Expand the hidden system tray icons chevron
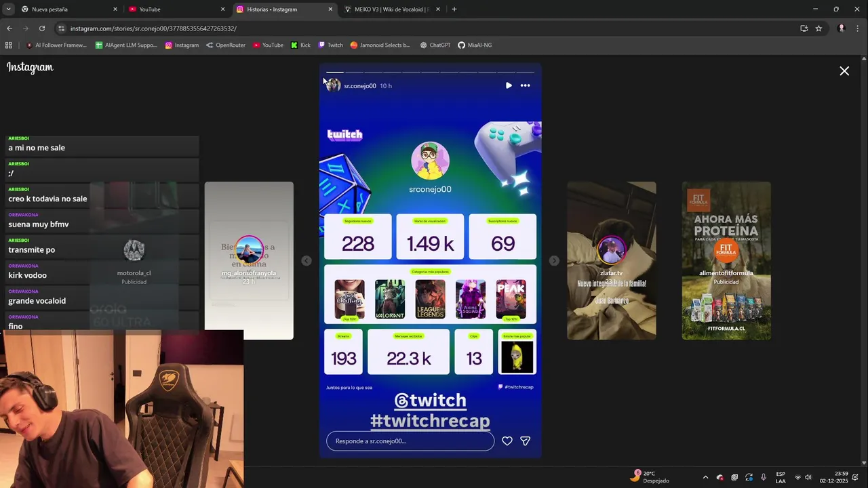 [x=705, y=477]
